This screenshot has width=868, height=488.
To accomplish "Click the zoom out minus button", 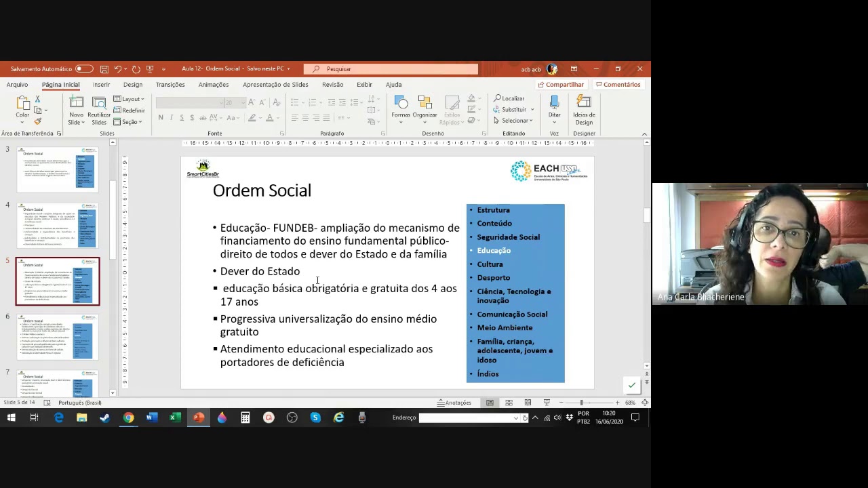I will point(561,403).
